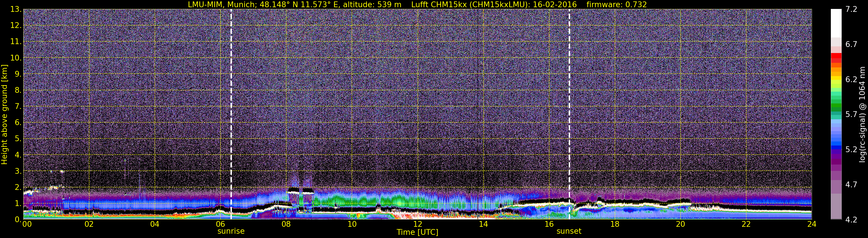Click the green segment of the colorbar

[836, 106]
